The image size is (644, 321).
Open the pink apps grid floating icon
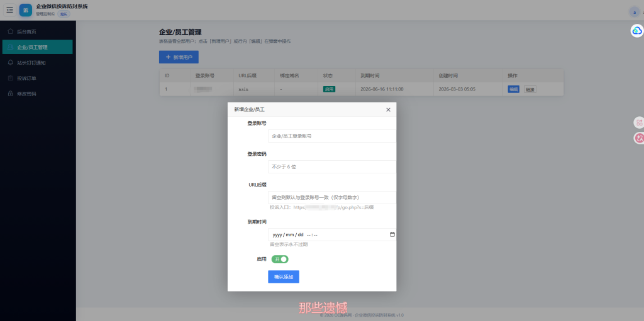coord(639,122)
